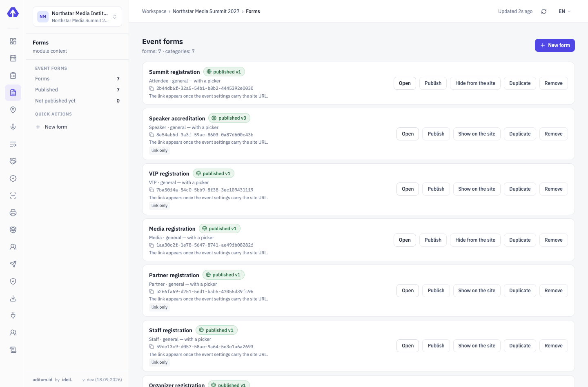Remove the Media registration form

[x=553, y=240]
